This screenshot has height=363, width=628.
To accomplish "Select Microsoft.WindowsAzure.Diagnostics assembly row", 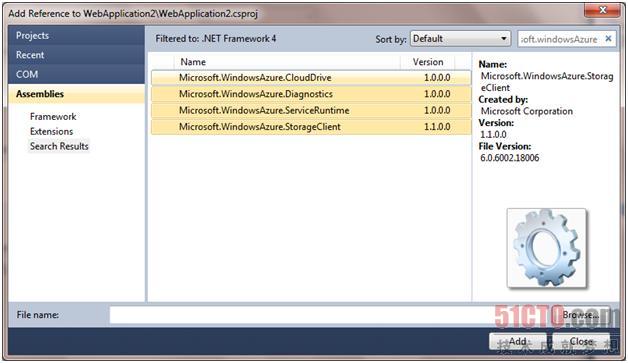I will click(311, 94).
